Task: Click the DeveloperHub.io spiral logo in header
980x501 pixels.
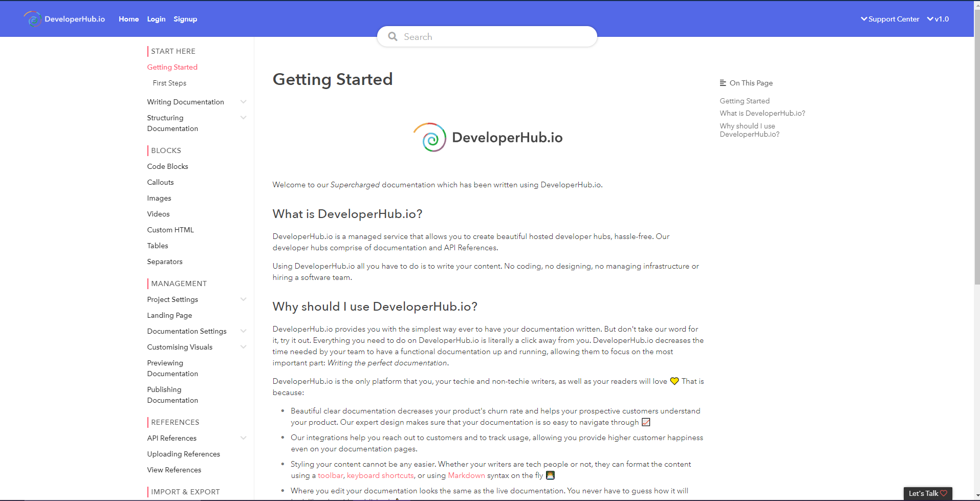Action: pyautogui.click(x=33, y=19)
